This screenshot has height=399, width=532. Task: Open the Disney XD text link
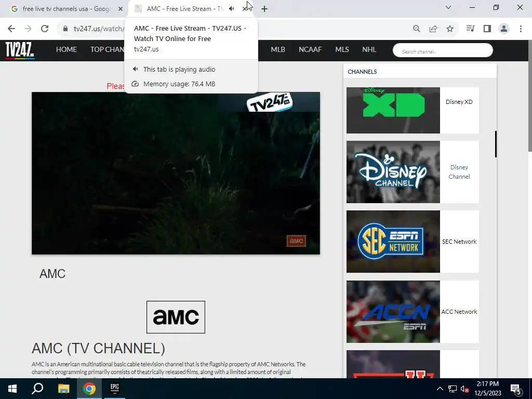click(x=459, y=102)
